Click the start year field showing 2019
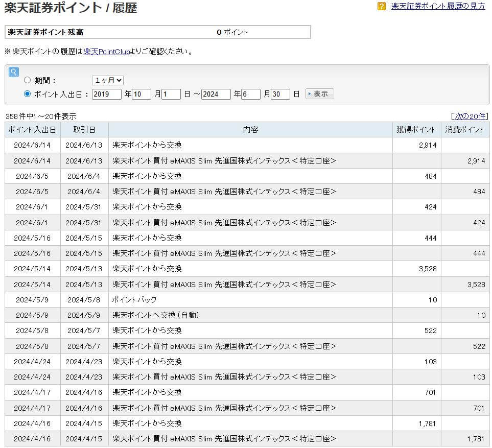The height and width of the screenshot is (448, 492). [106, 94]
